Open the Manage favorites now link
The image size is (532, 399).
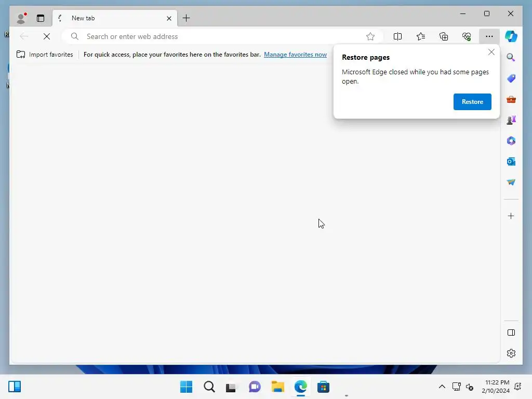point(295,54)
